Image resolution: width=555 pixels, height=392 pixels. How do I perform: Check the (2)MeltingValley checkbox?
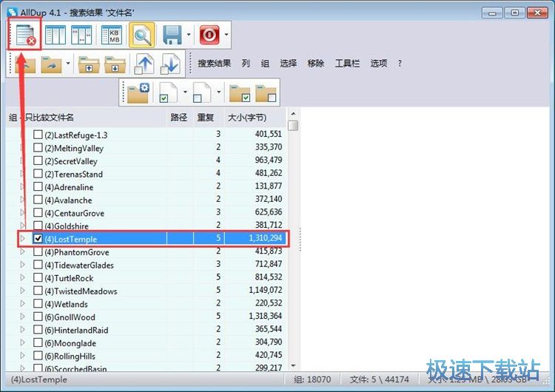click(x=38, y=147)
